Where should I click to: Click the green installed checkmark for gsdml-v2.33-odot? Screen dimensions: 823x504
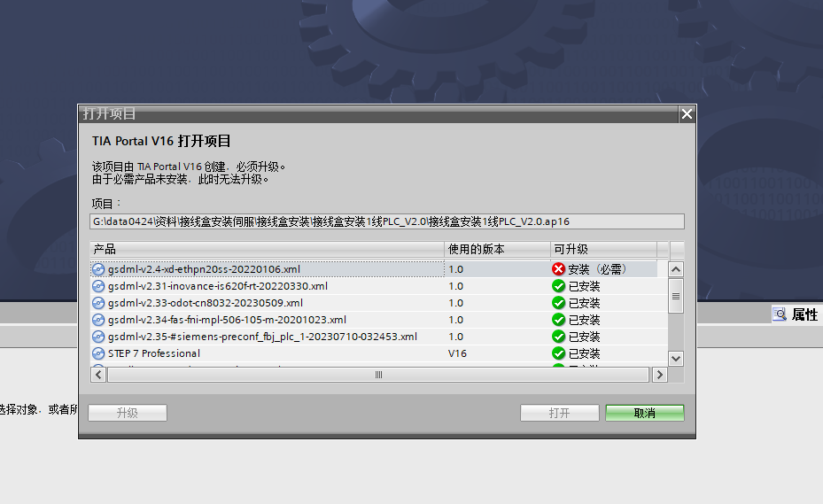[558, 303]
